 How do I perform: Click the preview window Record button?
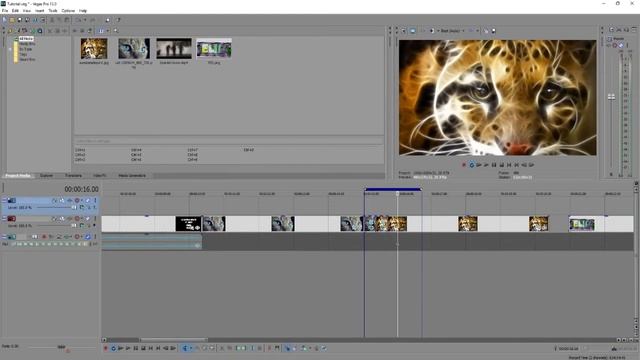(x=464, y=165)
